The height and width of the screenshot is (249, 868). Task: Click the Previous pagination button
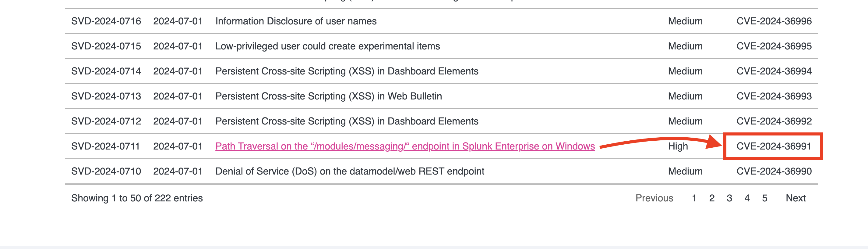coord(654,198)
